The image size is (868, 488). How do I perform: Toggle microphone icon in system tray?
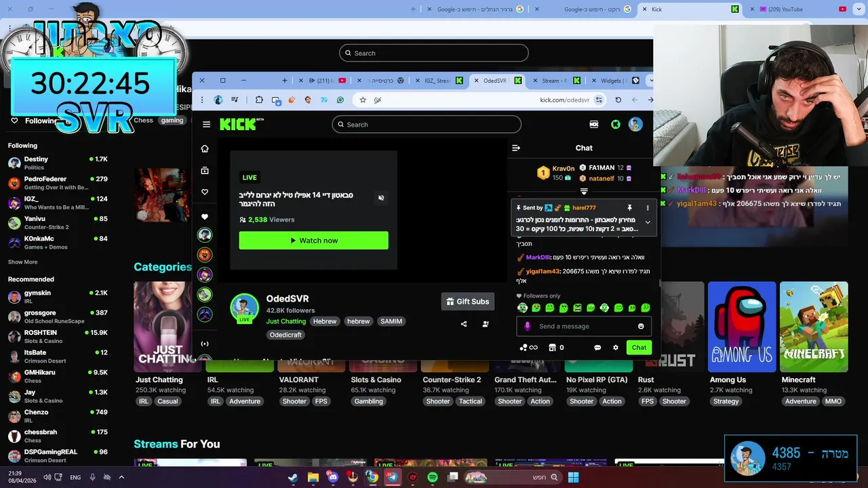(93, 477)
